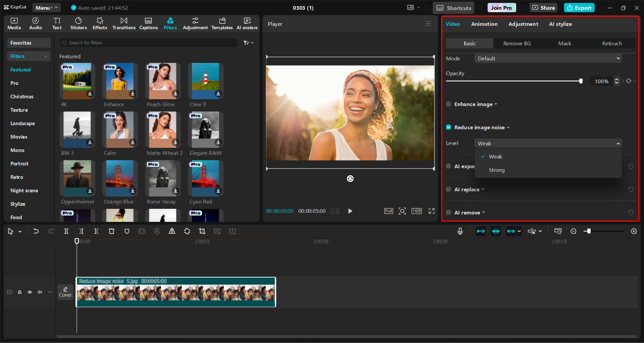
Task: Switch to the Animation tab
Action: (484, 24)
